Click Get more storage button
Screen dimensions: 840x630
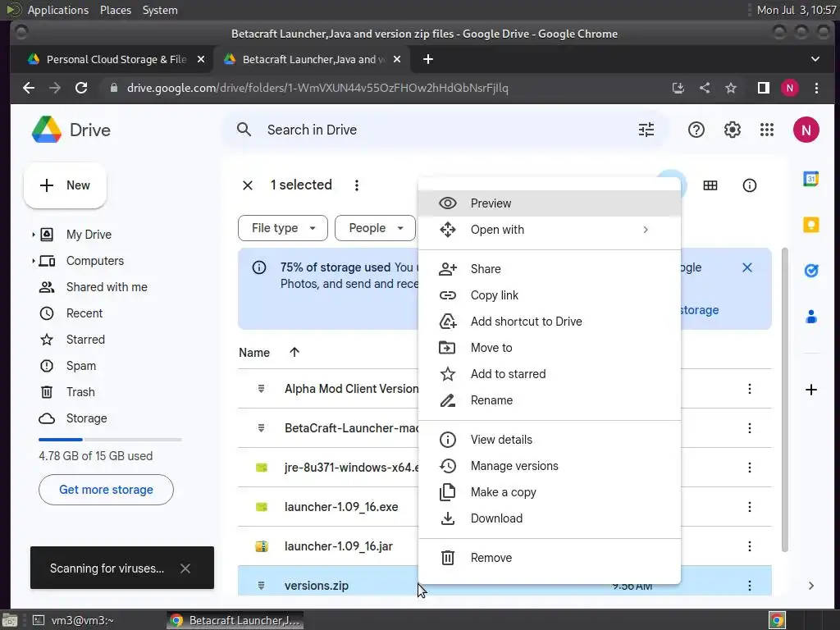[x=106, y=490]
